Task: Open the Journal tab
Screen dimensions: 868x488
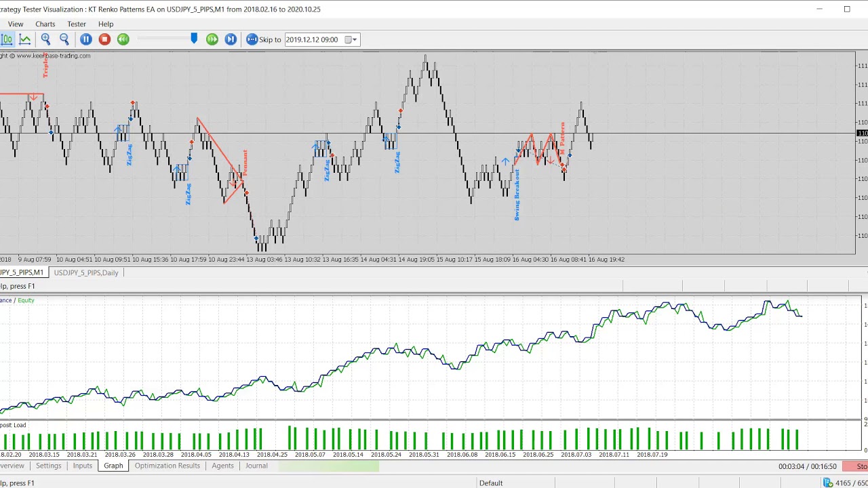Action: [256, 466]
